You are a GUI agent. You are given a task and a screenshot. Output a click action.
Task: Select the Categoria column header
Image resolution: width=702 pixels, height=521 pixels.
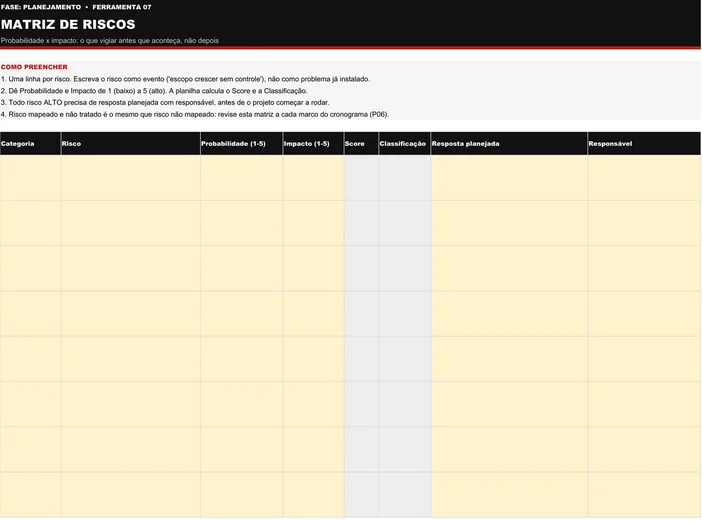coord(30,144)
